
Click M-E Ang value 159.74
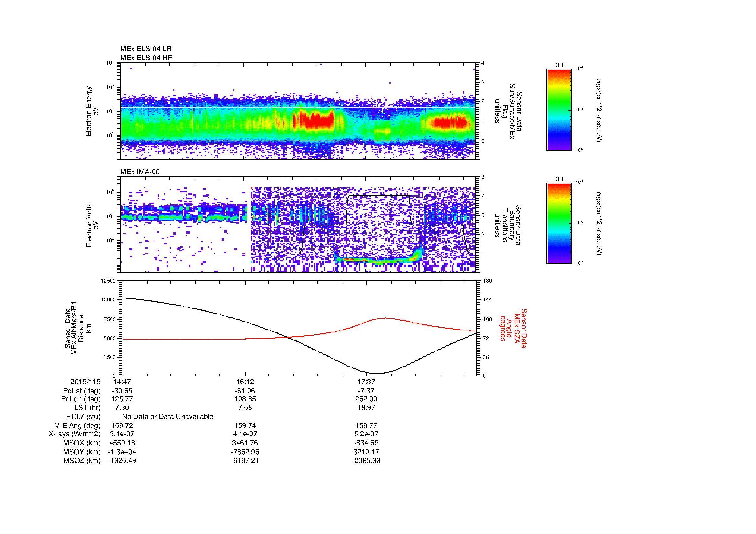pos(245,425)
